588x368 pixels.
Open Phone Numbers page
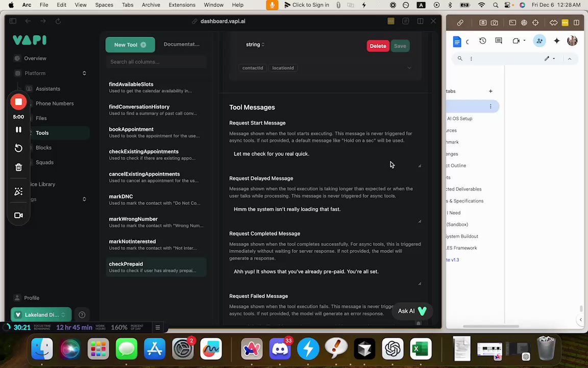click(x=55, y=103)
